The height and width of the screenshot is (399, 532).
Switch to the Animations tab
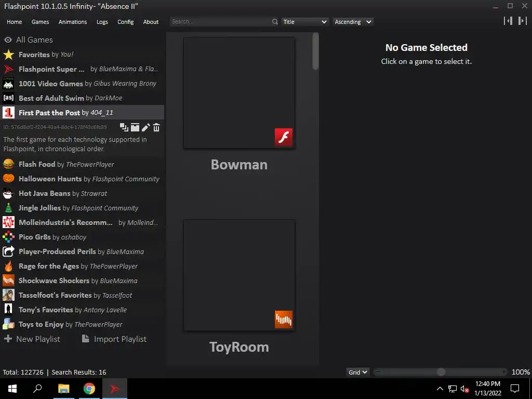click(73, 22)
